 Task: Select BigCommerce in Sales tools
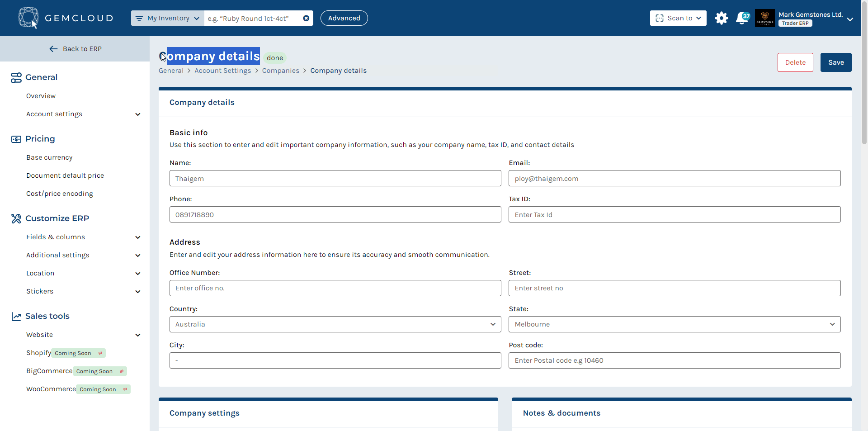[49, 371]
